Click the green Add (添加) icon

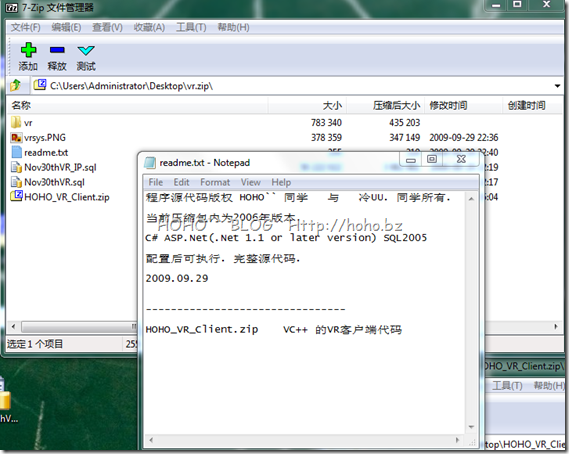pos(28,50)
